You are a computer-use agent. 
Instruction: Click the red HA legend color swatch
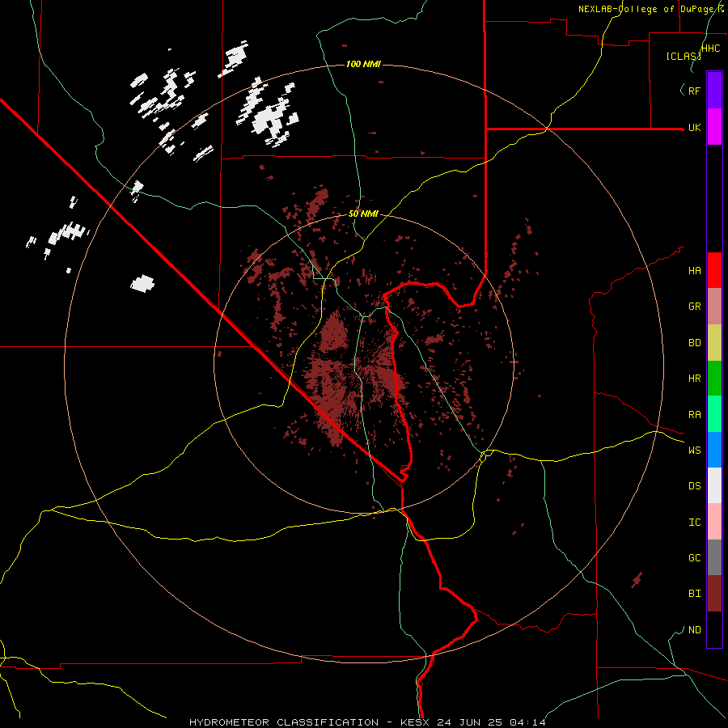714,270
